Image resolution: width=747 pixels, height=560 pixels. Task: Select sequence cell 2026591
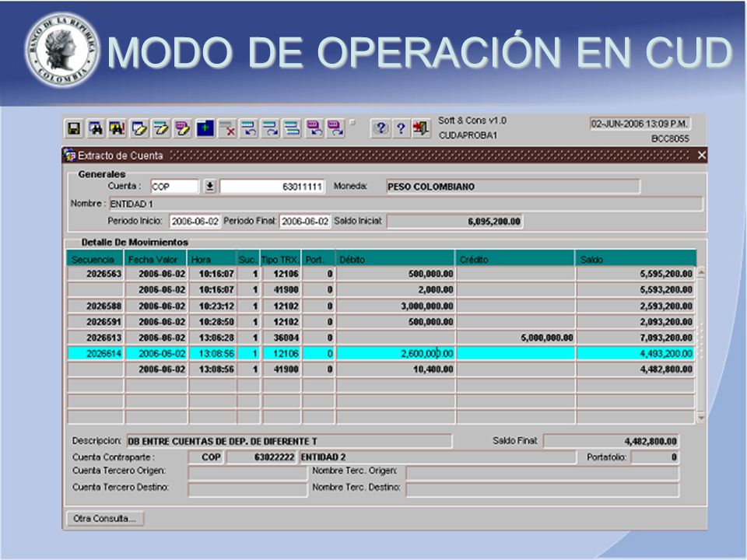95,322
